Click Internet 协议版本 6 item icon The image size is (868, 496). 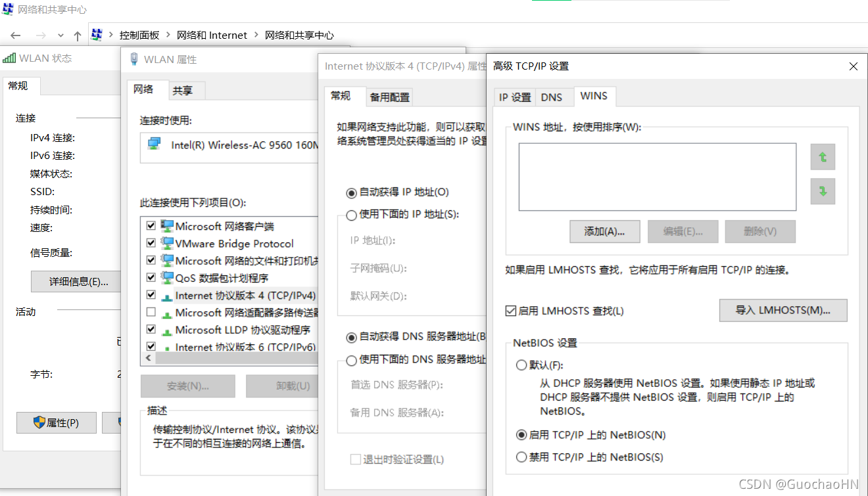click(167, 348)
